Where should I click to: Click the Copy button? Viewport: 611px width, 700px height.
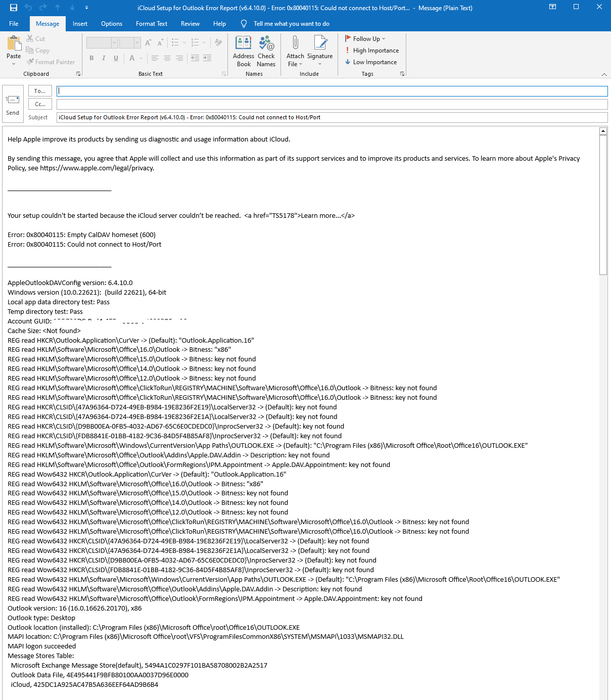coord(38,51)
